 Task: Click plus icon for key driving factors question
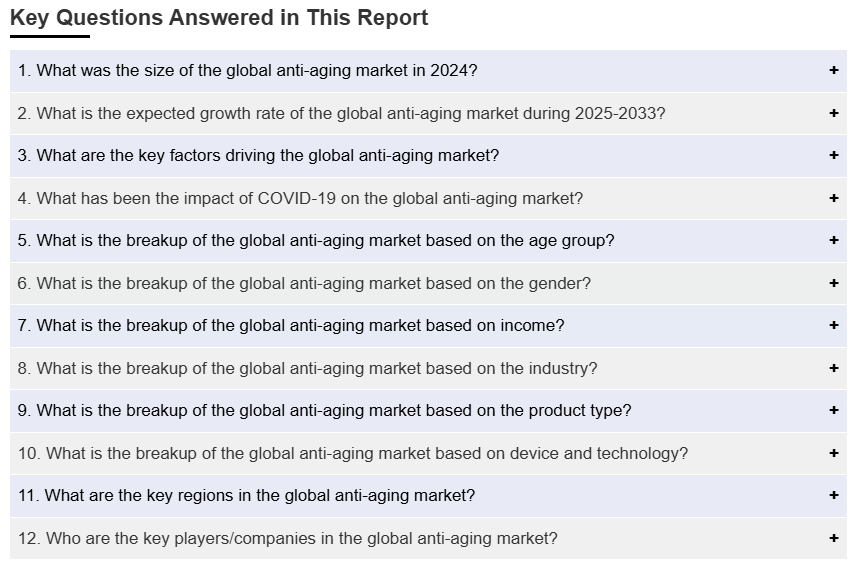pos(833,156)
